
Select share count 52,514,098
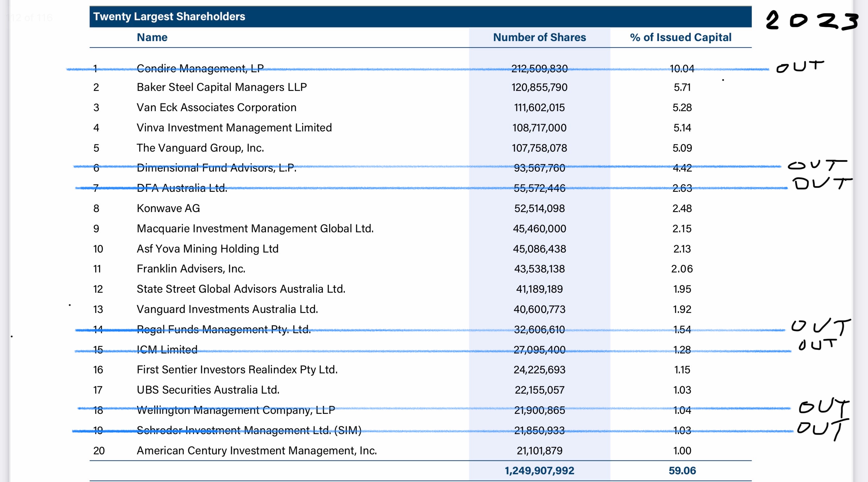click(539, 208)
